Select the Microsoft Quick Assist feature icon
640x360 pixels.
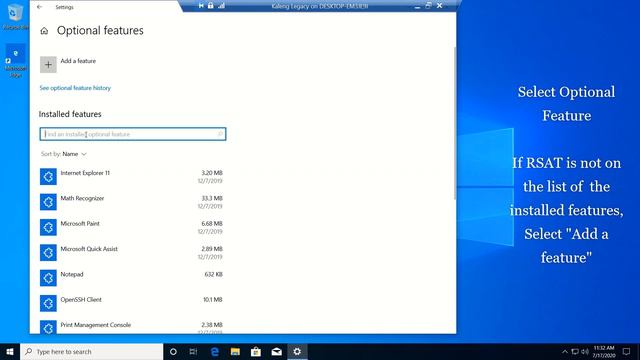[x=48, y=253]
